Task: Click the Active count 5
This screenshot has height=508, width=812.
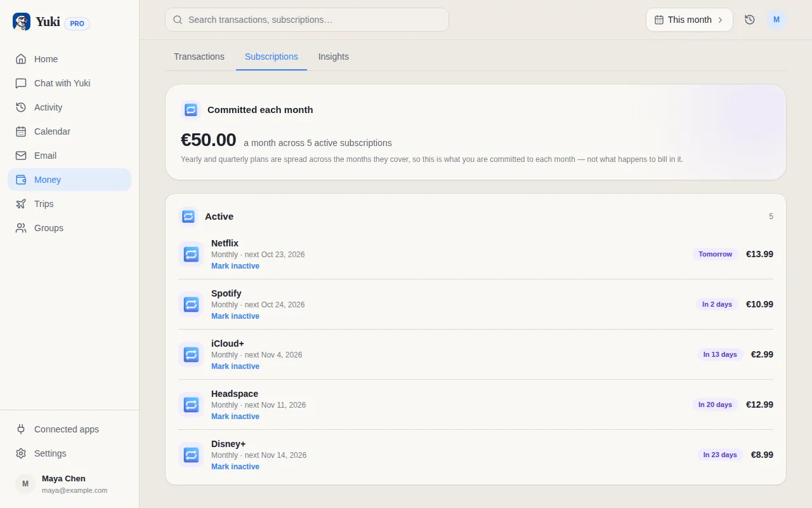Action: coord(771,217)
